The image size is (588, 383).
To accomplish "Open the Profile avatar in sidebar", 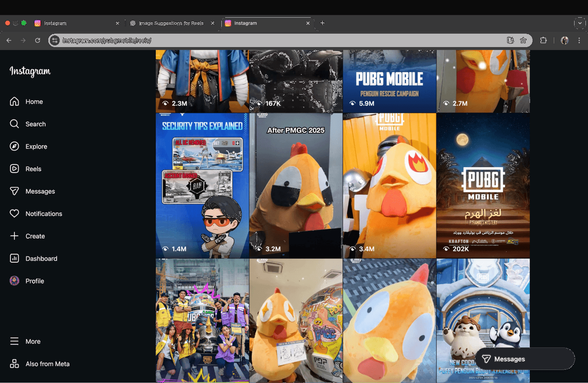I will click(x=14, y=281).
